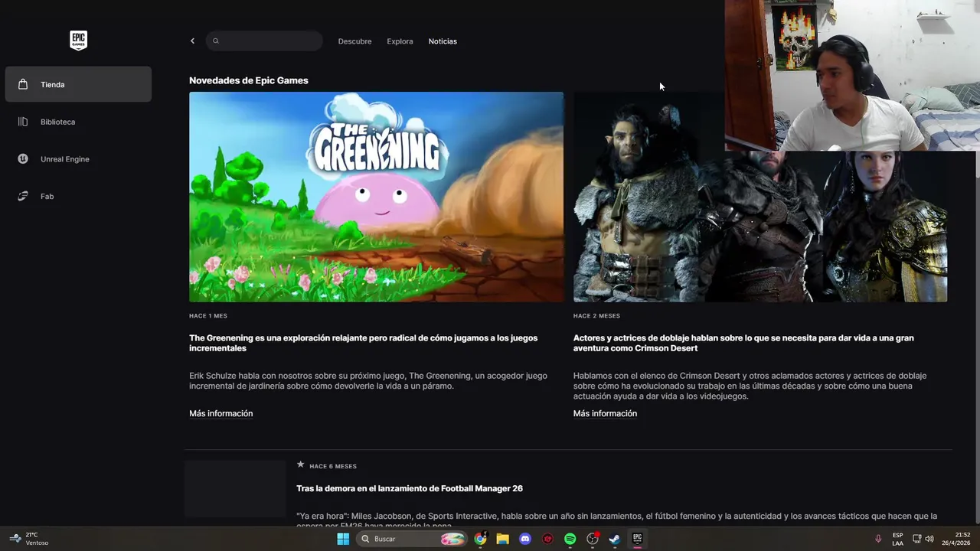
Task: Click the Crimson Desert description paragraph
Action: [x=750, y=386]
